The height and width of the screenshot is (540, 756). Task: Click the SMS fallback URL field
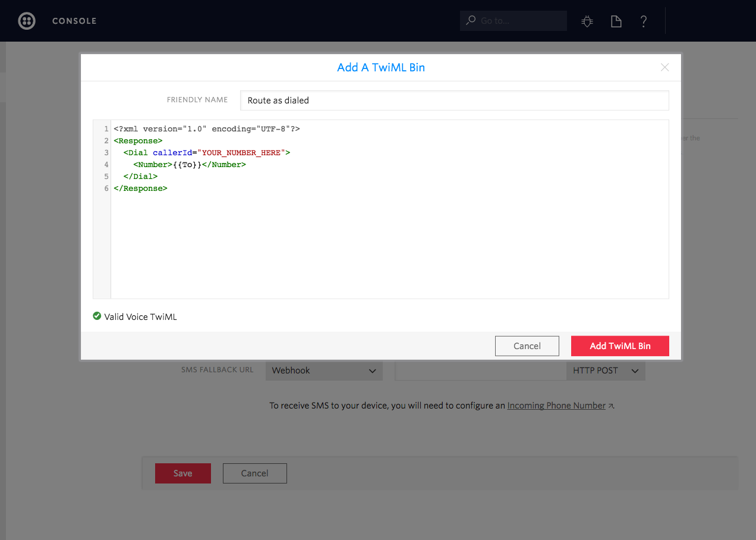coord(480,371)
